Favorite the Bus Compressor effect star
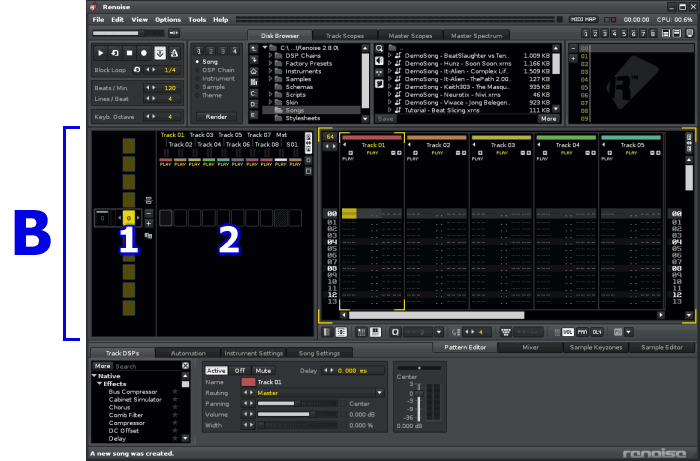Screen dimensions: 700x461 (x=175, y=391)
